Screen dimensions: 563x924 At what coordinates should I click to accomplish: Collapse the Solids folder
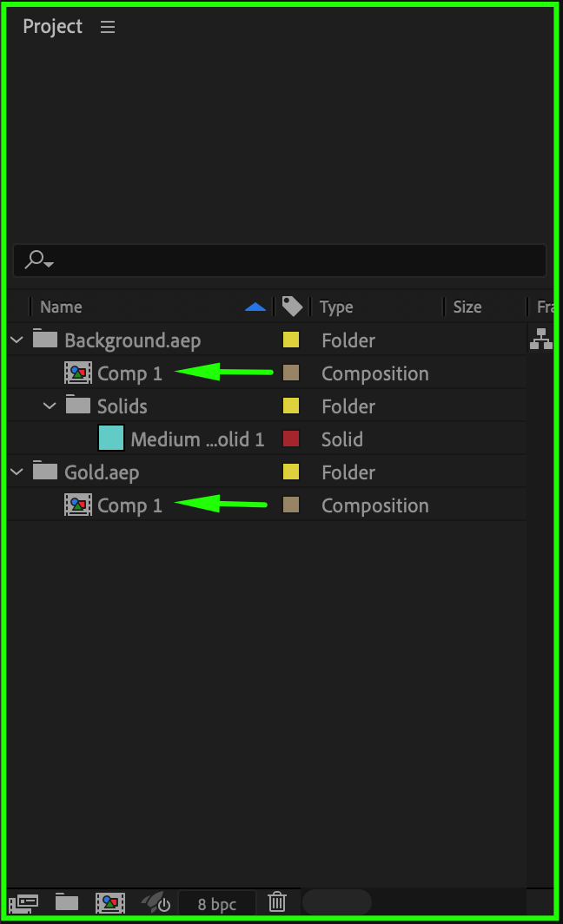(x=50, y=406)
